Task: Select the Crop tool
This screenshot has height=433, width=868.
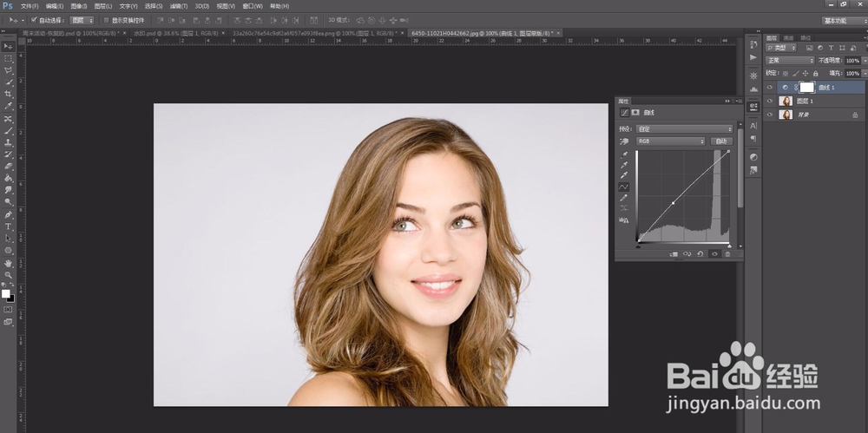Action: (9, 94)
